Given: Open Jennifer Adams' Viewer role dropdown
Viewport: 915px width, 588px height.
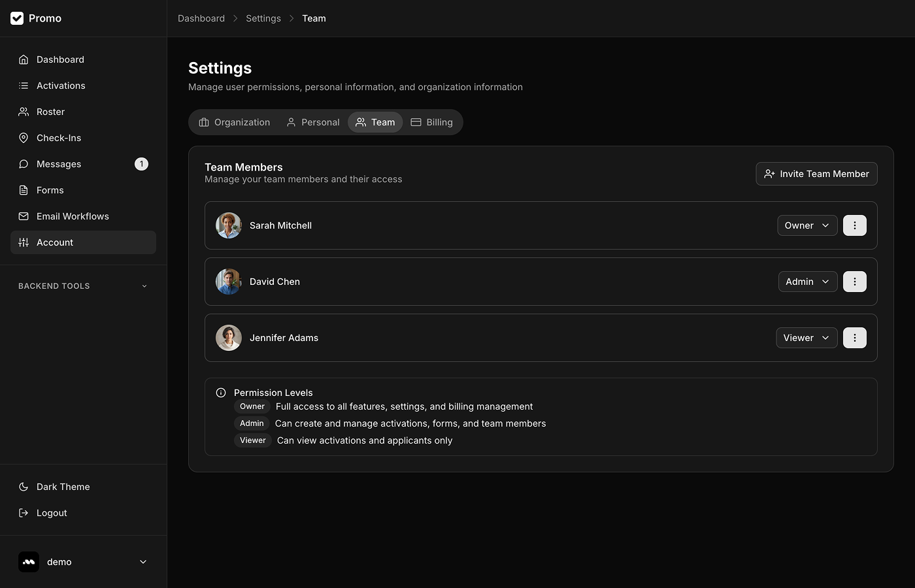Looking at the screenshot, I should coord(806,338).
